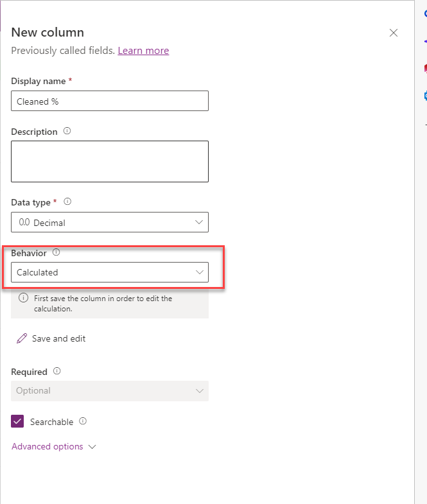
Task: Focus the Description text box
Action: click(110, 161)
